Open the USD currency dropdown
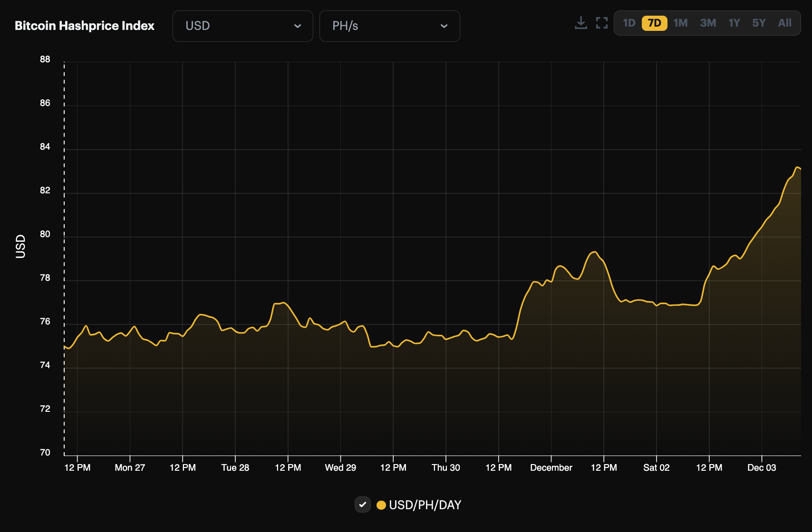 pyautogui.click(x=242, y=26)
